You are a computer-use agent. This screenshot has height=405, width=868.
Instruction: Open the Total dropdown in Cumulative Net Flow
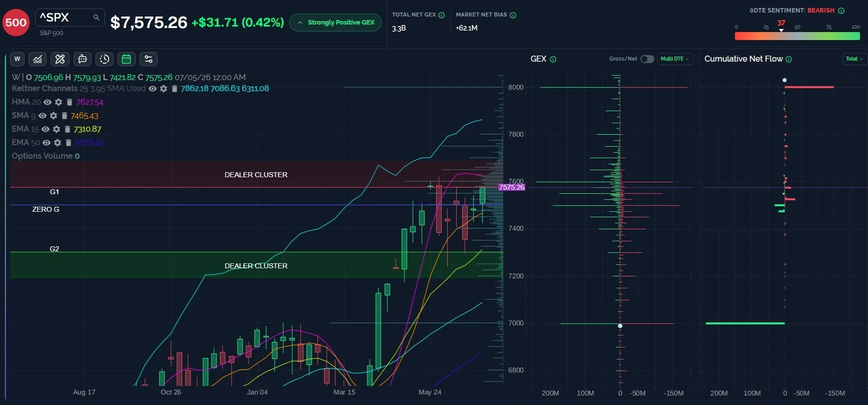854,59
